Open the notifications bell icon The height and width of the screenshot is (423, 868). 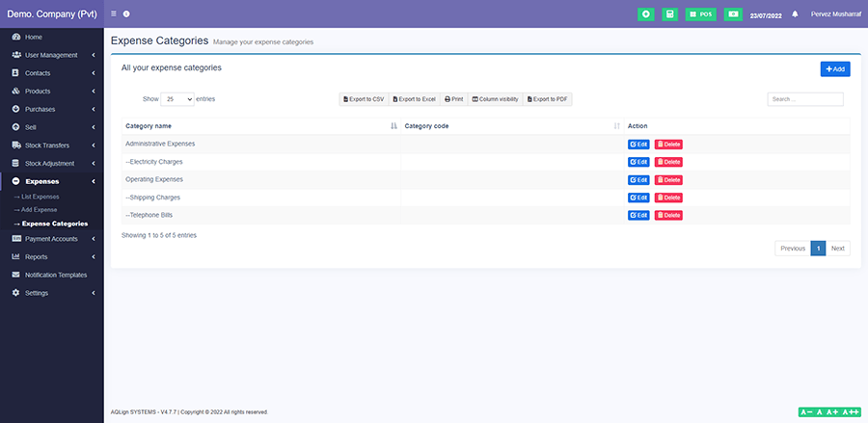[795, 14]
